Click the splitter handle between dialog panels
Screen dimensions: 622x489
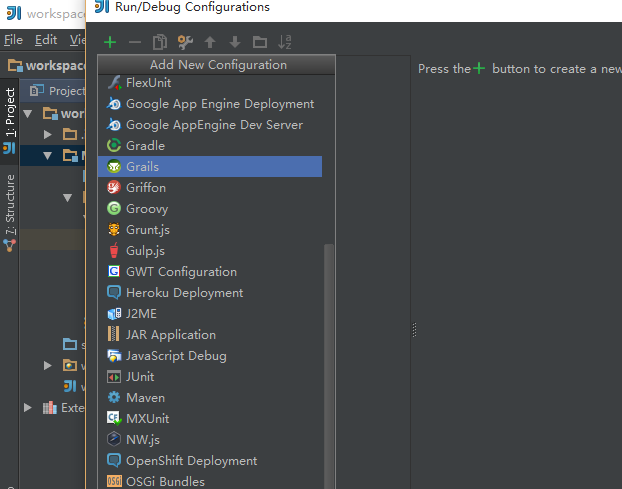click(x=414, y=330)
